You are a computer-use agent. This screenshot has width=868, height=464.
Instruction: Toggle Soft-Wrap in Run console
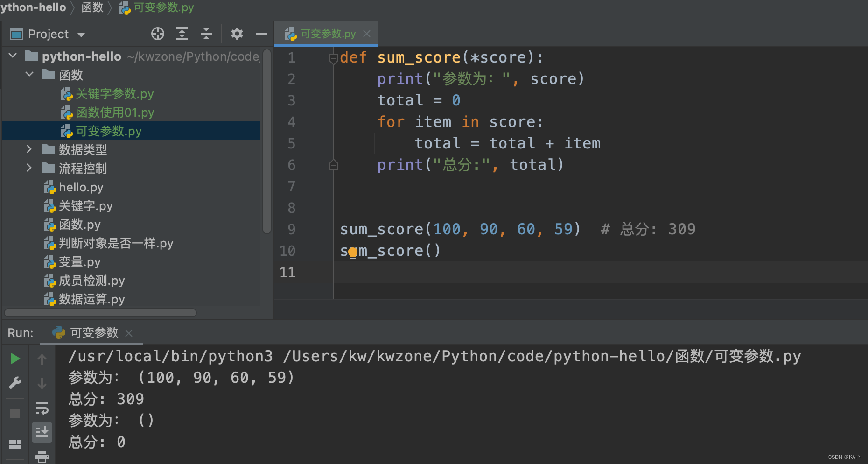click(x=42, y=408)
